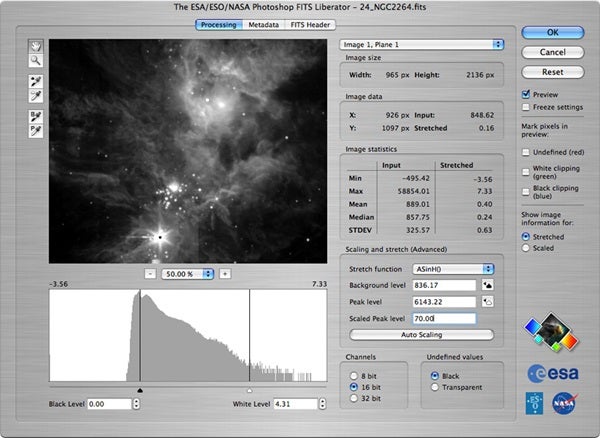This screenshot has height=438, width=600.
Task: Click the Black Level value field
Action: (x=109, y=404)
